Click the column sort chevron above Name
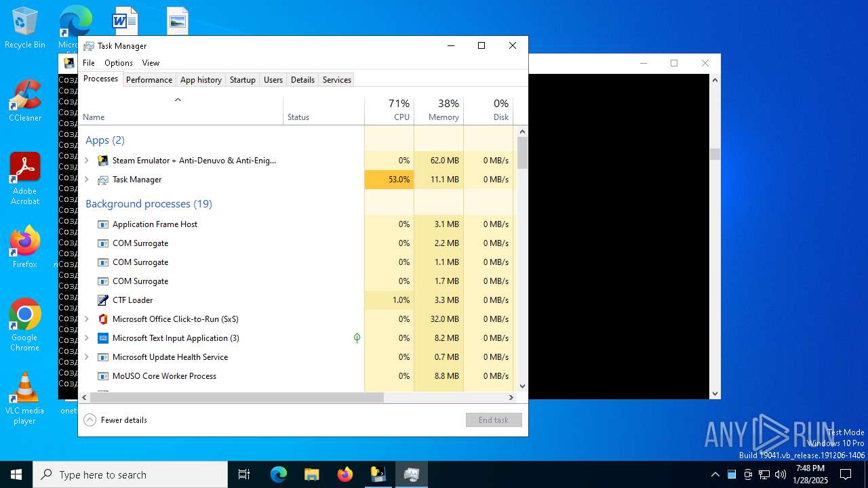868x488 pixels. (x=178, y=100)
